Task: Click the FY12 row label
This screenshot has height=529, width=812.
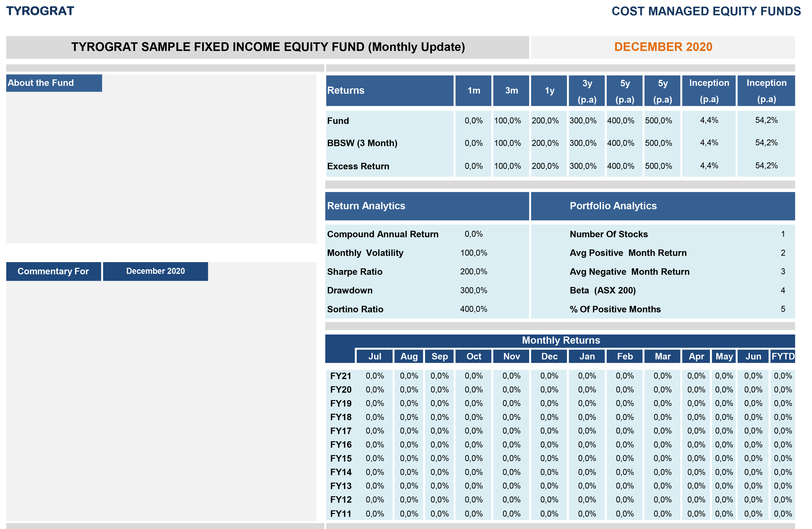Action: (340, 500)
